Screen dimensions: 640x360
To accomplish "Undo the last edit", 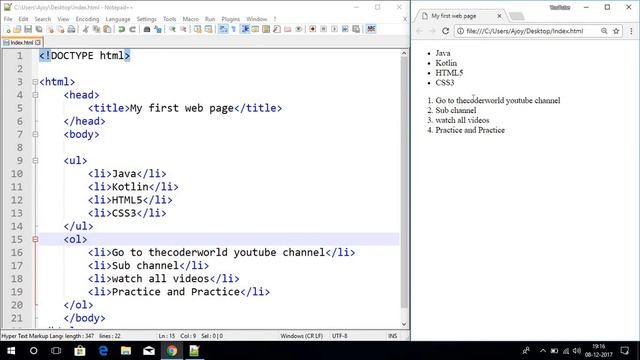I will coord(121,29).
